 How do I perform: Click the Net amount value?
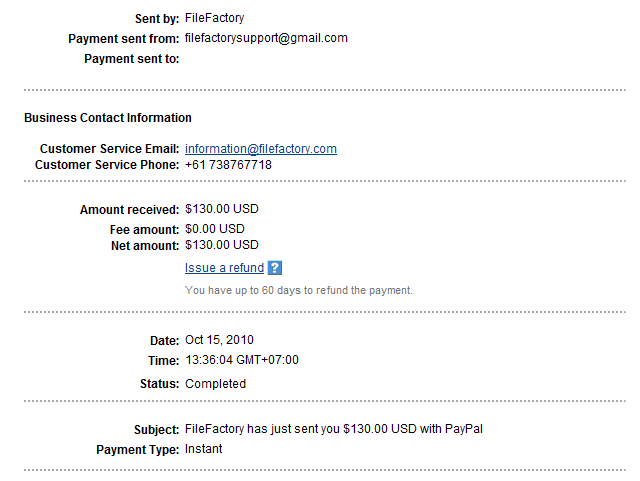pos(222,245)
